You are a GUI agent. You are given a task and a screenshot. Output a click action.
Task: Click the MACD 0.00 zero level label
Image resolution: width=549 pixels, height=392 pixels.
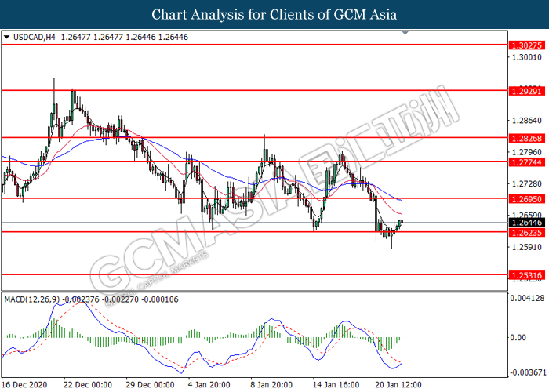coord(519,338)
